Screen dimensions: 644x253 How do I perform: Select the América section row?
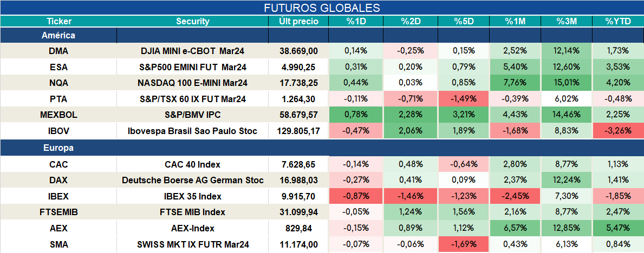coord(322,35)
